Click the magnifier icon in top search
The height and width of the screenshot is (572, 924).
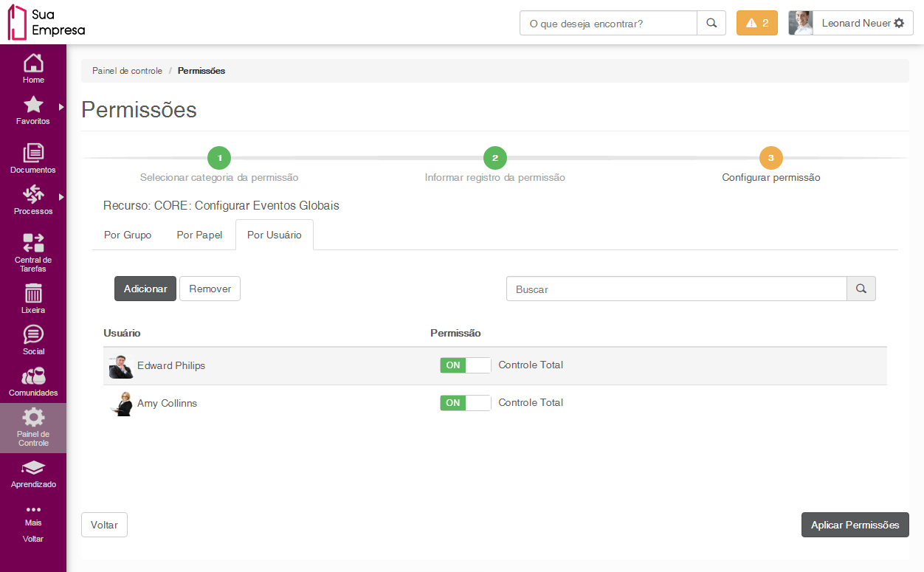(711, 23)
